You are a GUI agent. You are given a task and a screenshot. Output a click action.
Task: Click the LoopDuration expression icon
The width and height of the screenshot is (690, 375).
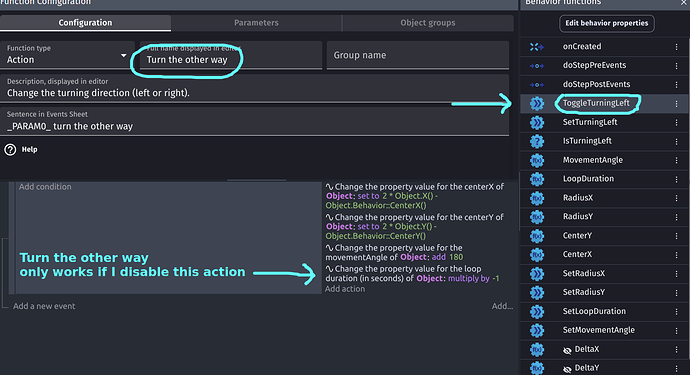coord(537,179)
